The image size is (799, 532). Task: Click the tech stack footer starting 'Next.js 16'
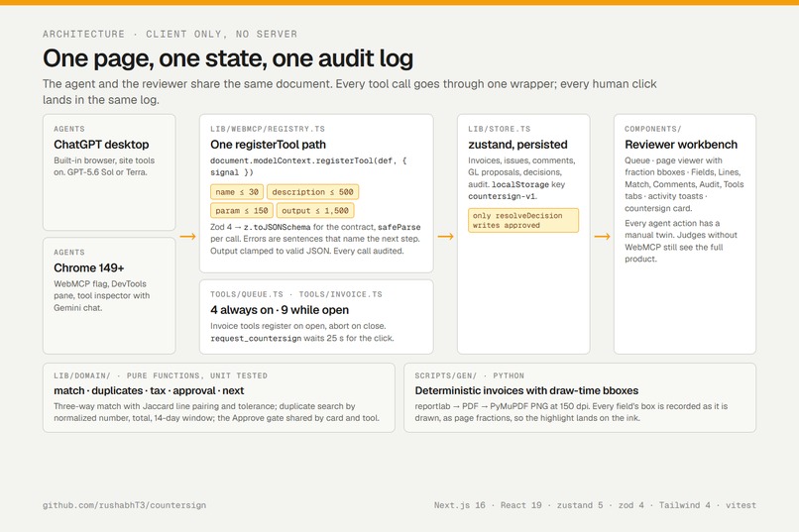point(595,505)
